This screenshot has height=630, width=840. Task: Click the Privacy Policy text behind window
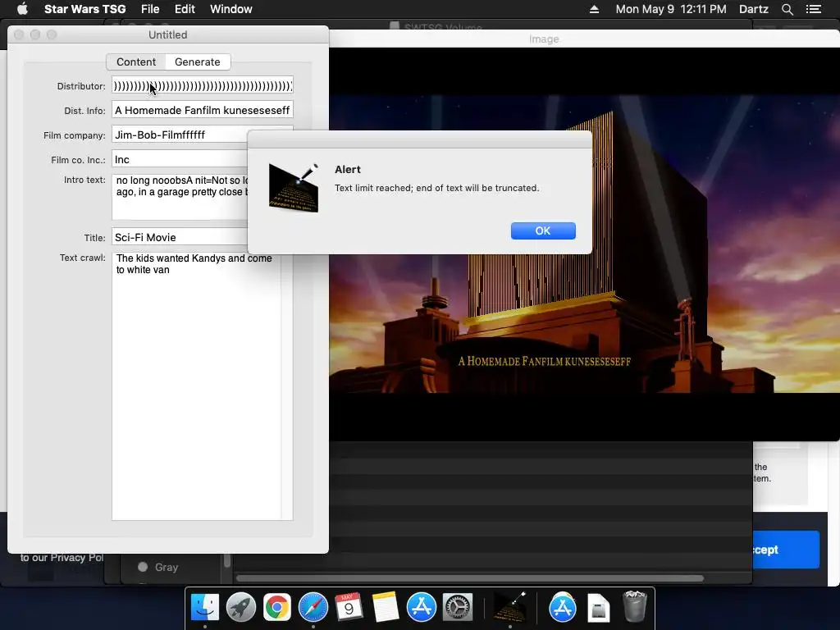62,558
